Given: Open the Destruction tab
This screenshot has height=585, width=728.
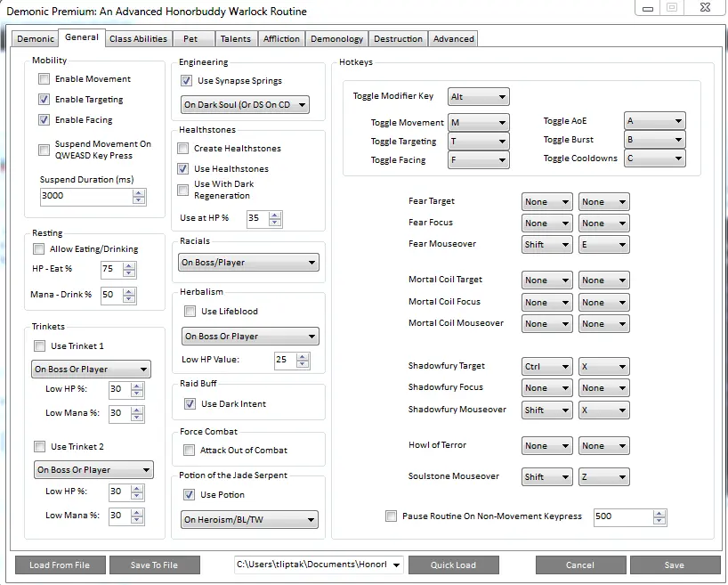Looking at the screenshot, I should (399, 39).
